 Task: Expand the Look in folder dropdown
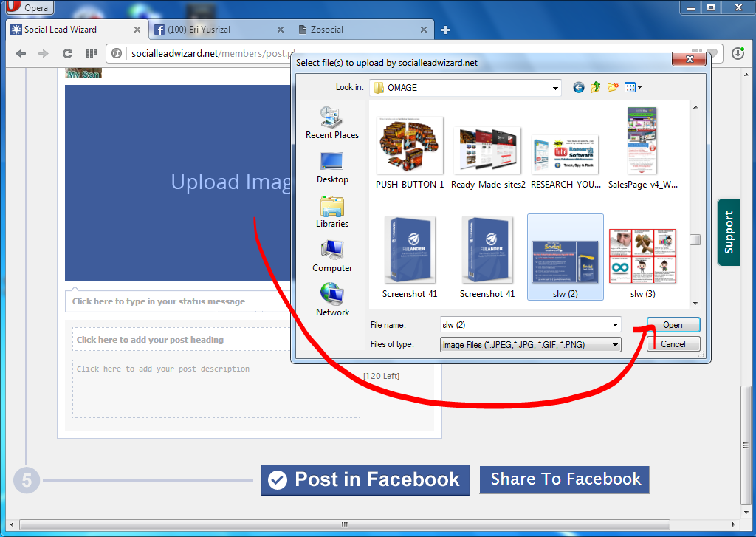[x=555, y=88]
